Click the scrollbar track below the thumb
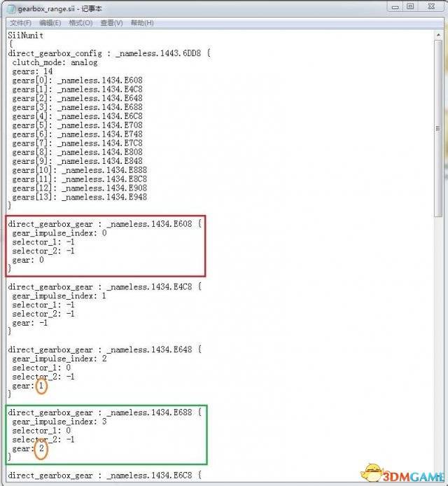The width and height of the screenshot is (448, 486). pyautogui.click(x=440, y=315)
